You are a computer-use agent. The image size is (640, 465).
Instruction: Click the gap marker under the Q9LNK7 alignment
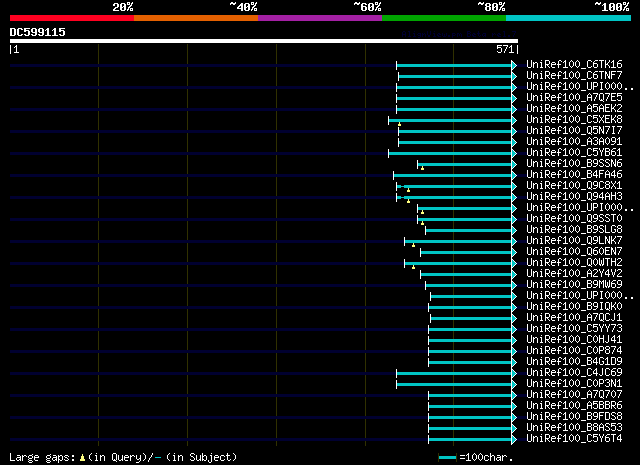[413, 245]
